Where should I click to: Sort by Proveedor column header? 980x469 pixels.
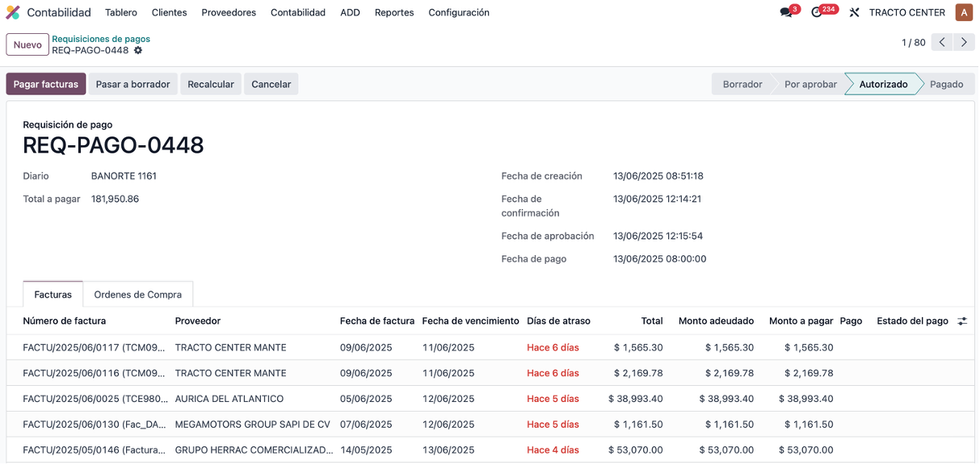point(198,321)
